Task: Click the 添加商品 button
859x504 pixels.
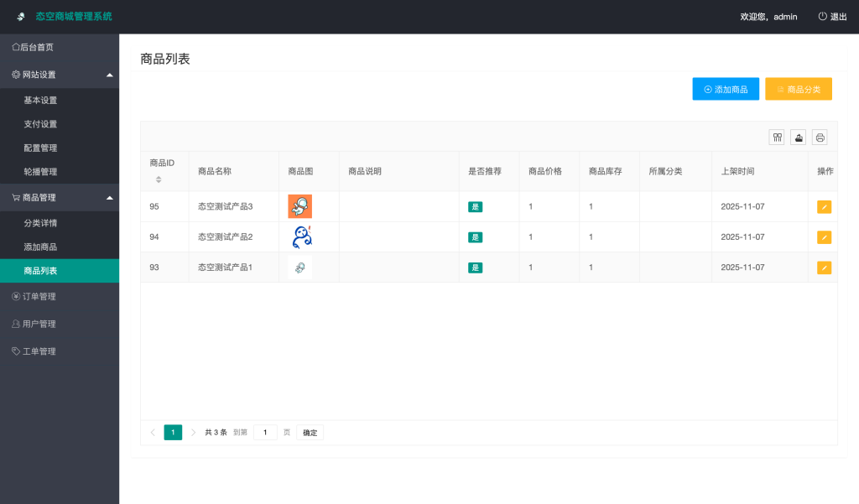Action: pos(725,88)
